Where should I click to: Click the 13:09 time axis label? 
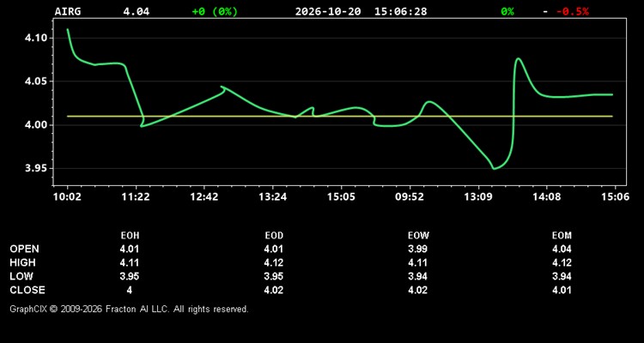coord(478,197)
